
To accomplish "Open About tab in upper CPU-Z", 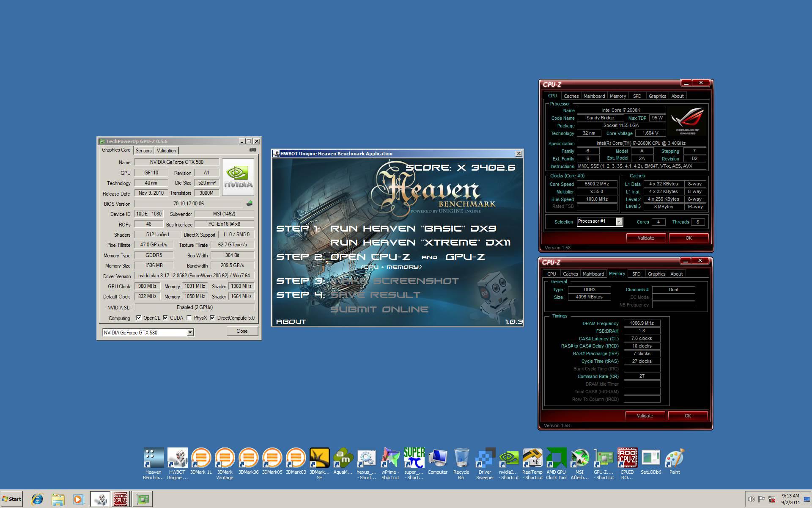I will pyautogui.click(x=677, y=96).
